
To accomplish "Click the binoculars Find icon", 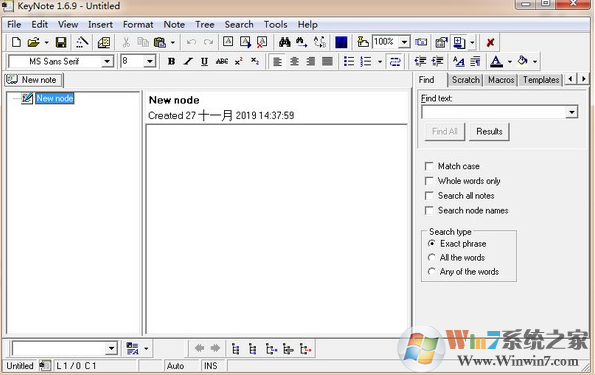I will coord(285,42).
